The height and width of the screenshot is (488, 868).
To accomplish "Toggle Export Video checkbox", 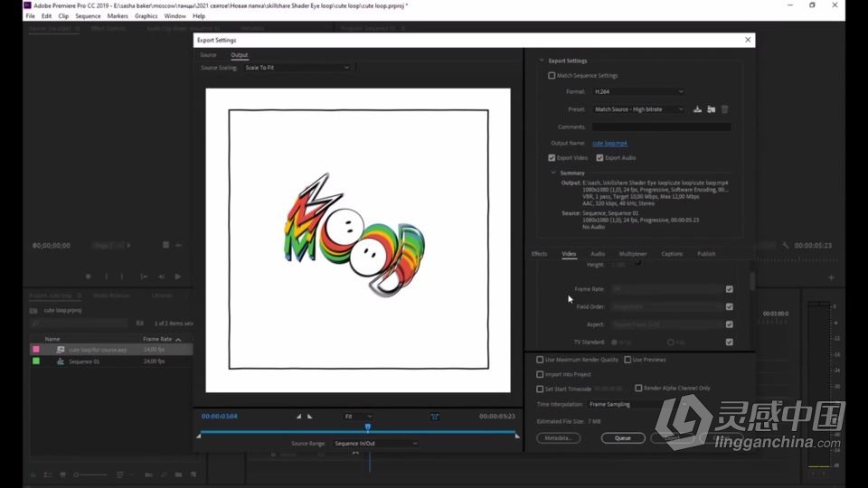I will click(x=552, y=157).
